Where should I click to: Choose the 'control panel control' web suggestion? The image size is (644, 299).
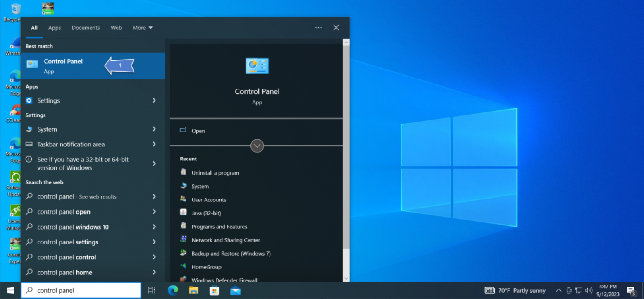93,257
